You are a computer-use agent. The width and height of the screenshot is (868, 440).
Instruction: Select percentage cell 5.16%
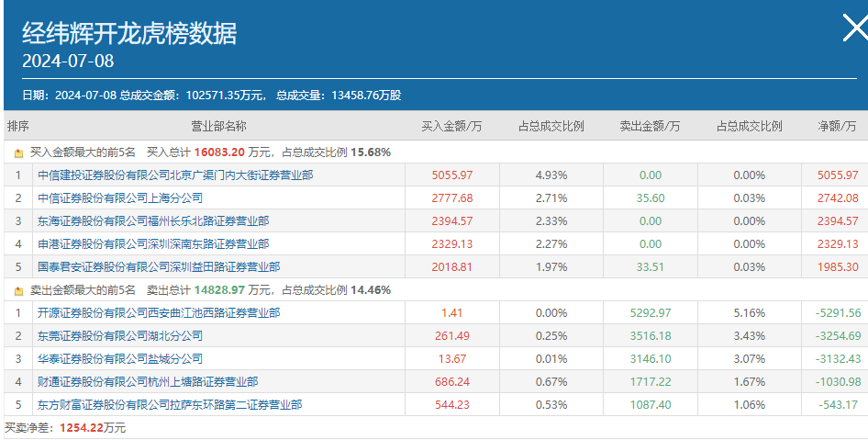coord(750,313)
